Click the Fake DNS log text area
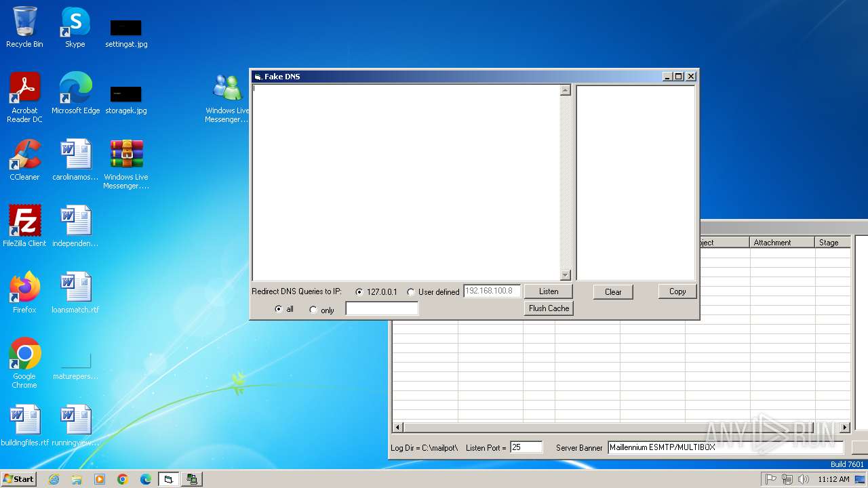Viewport: 868px width, 488px height. (406, 182)
